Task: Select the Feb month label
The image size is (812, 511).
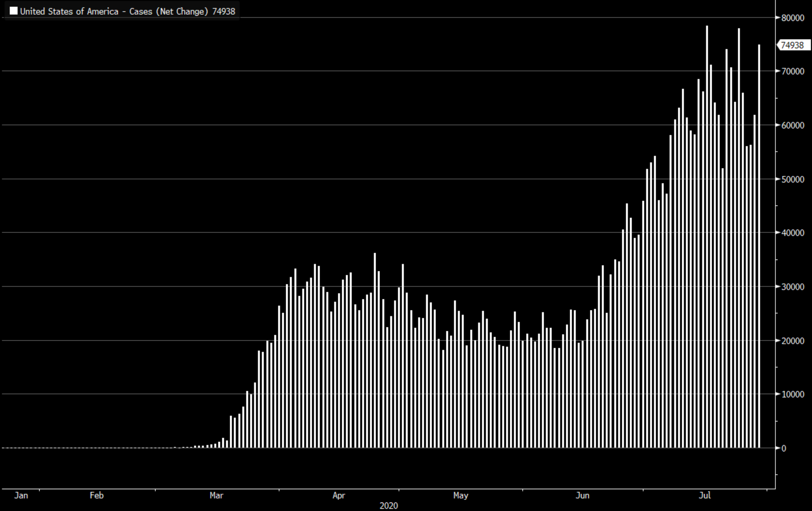Action: (97, 495)
